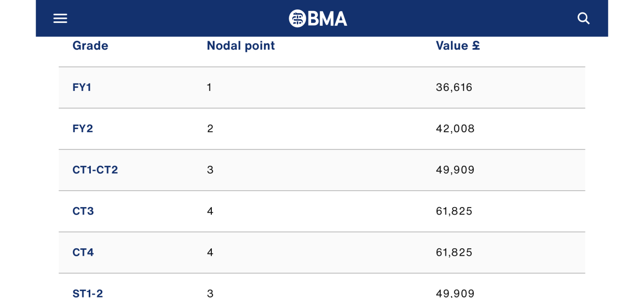The height and width of the screenshot is (298, 644).
Task: Select the FY1 grade cell
Action: coord(82,87)
